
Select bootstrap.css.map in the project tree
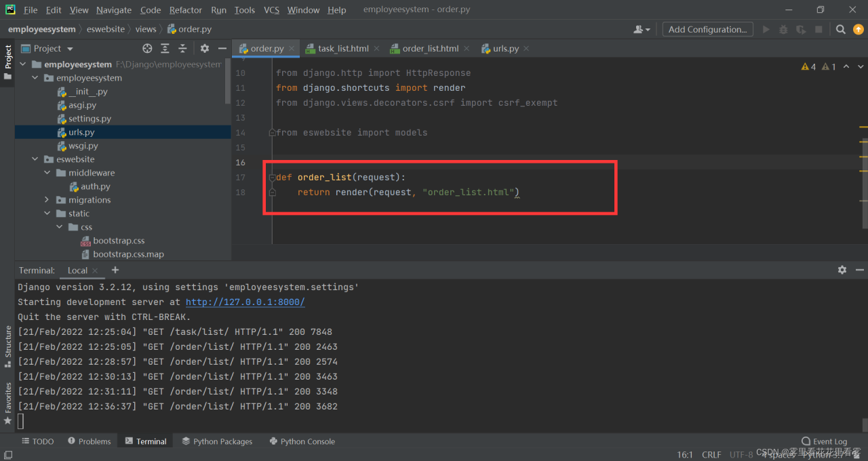point(128,254)
